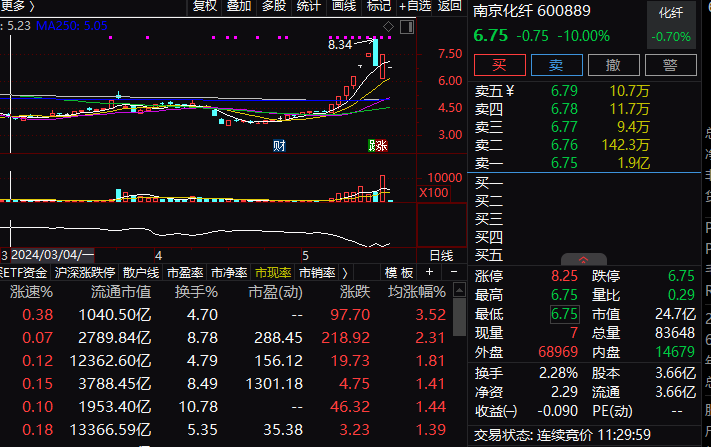Add indicator panel with plus button
Viewport: 711px width, 447px height.
[429, 272]
